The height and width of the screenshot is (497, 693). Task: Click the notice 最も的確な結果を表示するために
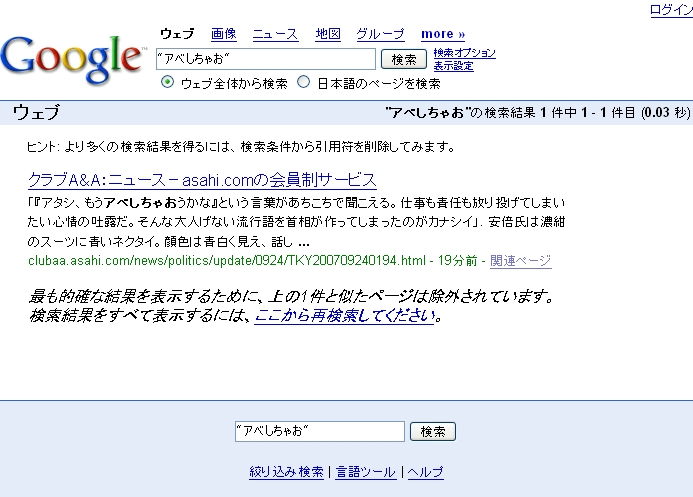pos(291,296)
